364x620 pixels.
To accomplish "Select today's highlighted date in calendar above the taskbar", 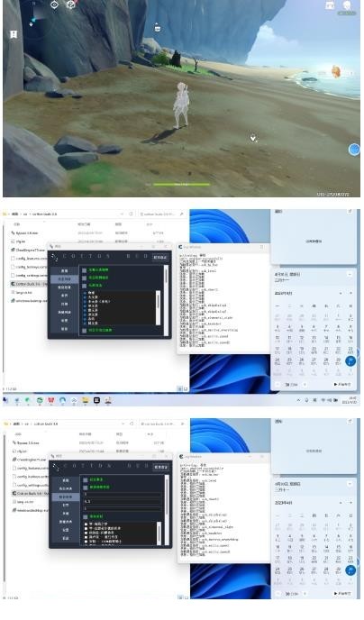I will click(350, 360).
